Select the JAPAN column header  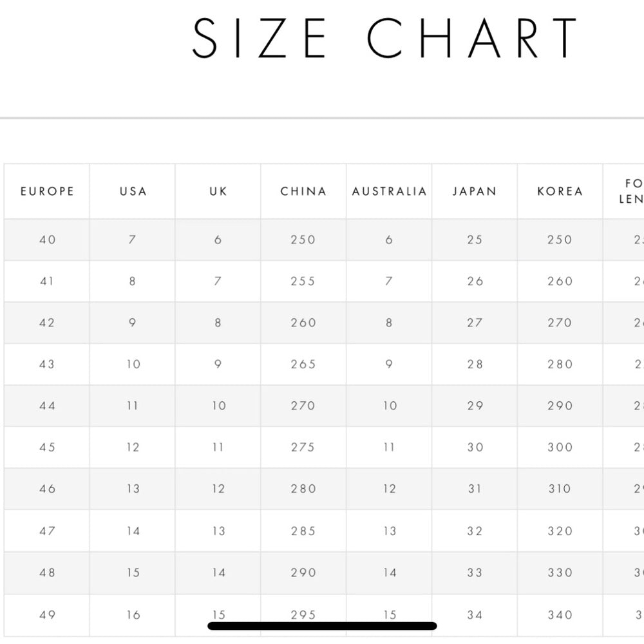[x=475, y=191]
